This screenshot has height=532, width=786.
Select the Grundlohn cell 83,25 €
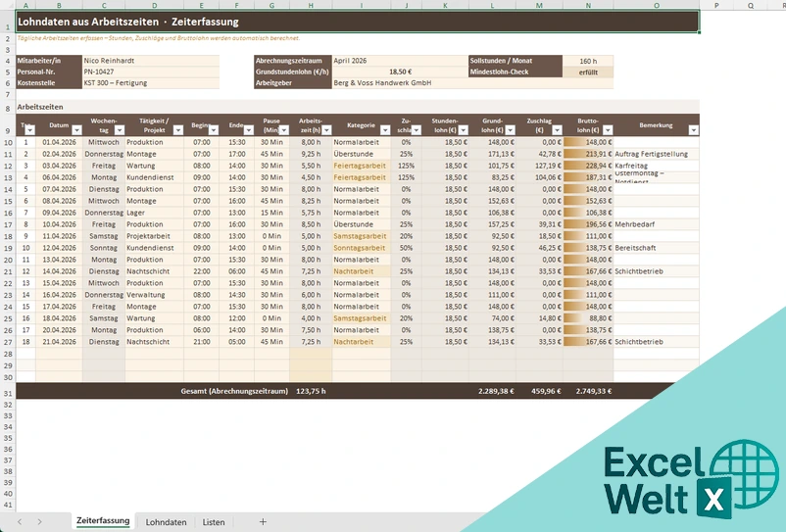coord(492,177)
